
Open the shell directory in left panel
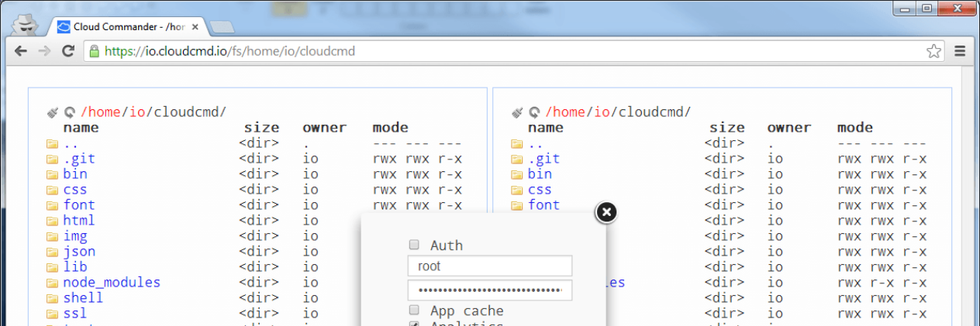[x=83, y=297]
